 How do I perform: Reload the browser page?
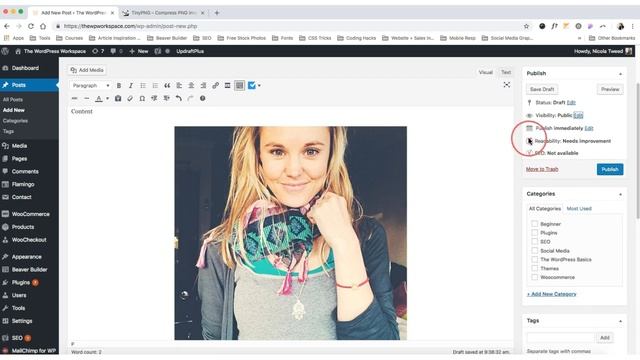pyautogui.click(x=31, y=26)
